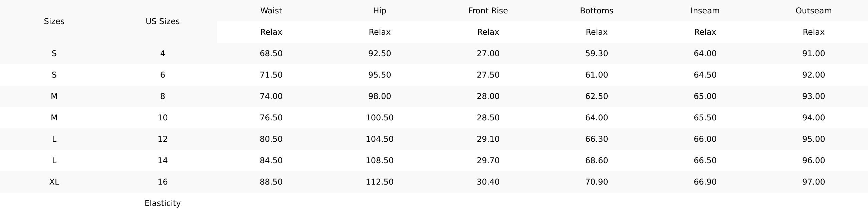Click bottoms value 70.90
This screenshot has height=214, width=868.
(x=596, y=182)
